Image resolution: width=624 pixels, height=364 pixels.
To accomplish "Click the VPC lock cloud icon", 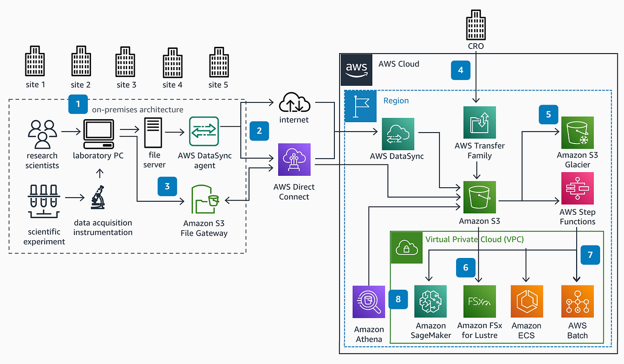I will tap(406, 248).
